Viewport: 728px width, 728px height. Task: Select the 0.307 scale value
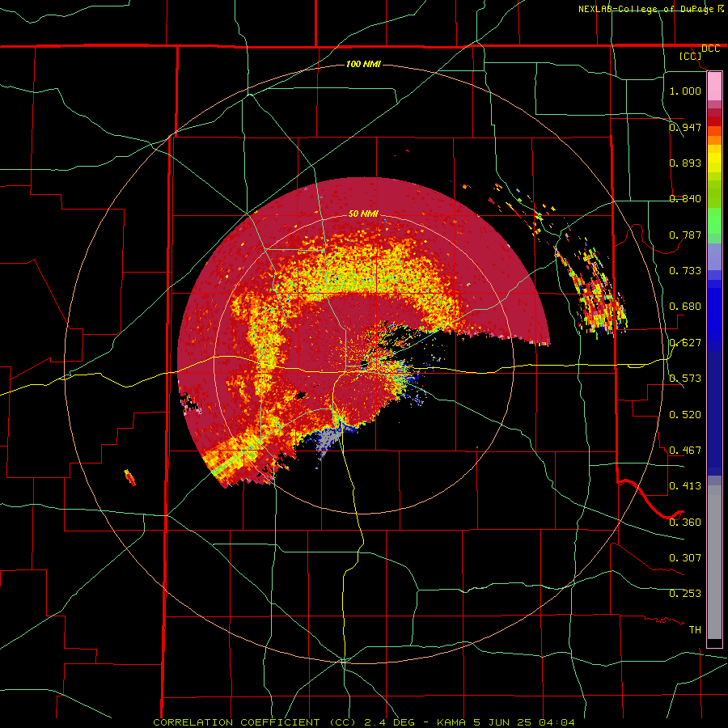[685, 557]
